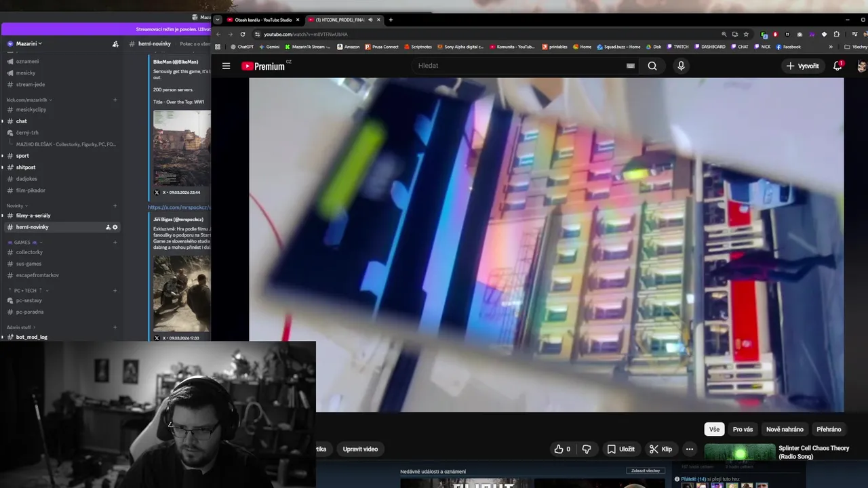Add channel to kick.com/mazarin1k category
The width and height of the screenshot is (868, 488).
click(115, 100)
